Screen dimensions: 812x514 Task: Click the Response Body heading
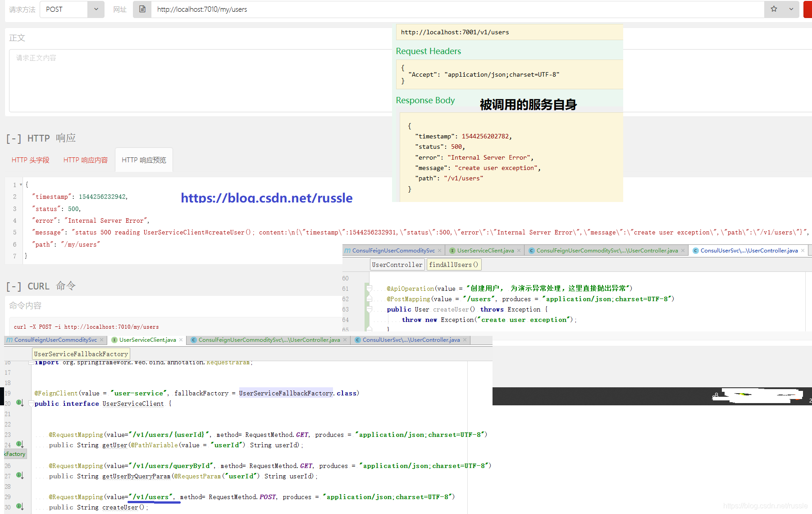pos(425,101)
